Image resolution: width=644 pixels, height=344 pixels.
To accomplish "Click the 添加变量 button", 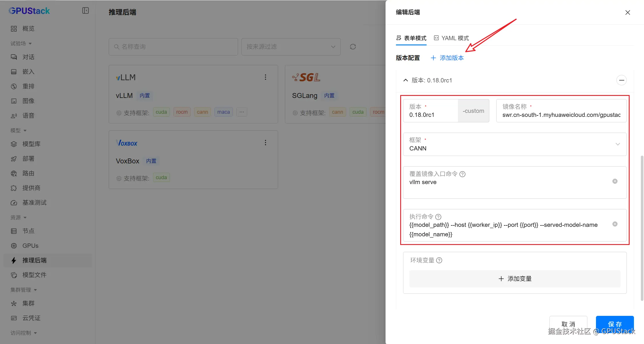I will tap(515, 279).
